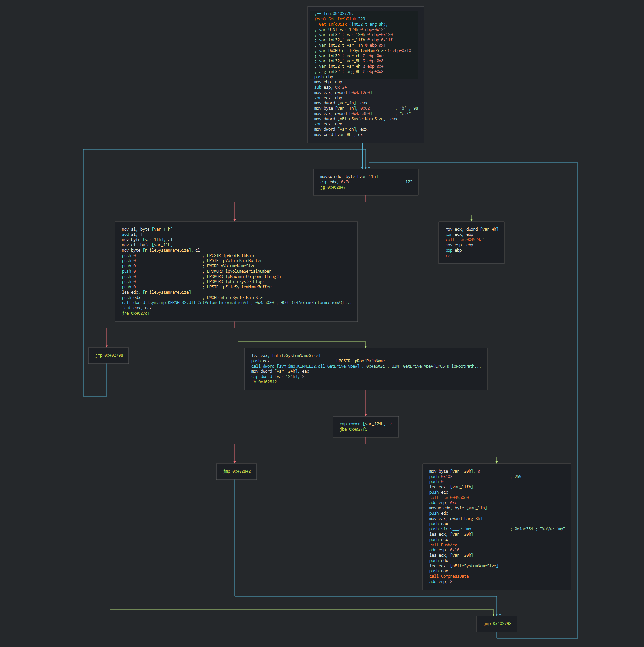
Task: Click the jg 0x402847 jump instruction
Action: click(333, 187)
